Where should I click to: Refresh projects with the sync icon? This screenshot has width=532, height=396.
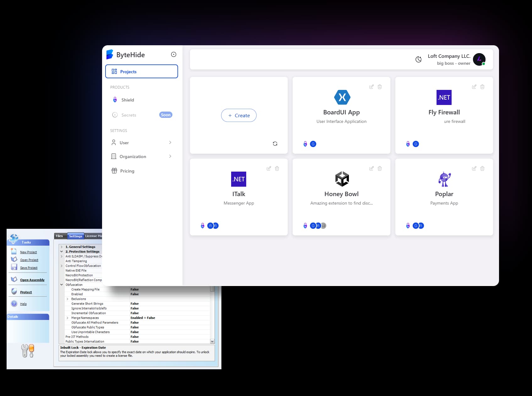pyautogui.click(x=275, y=144)
